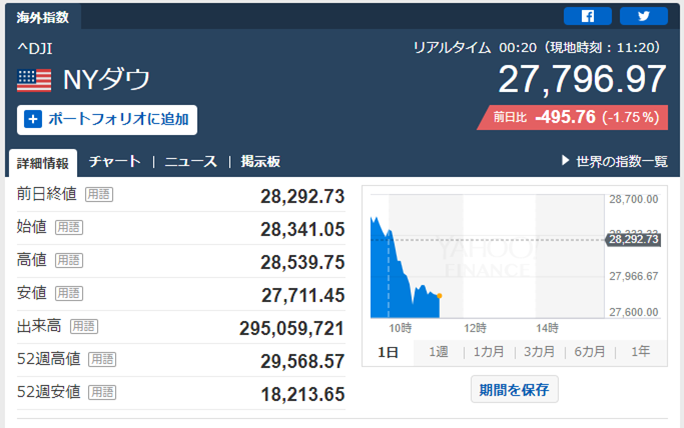
Task: Click the 10時 axis label on chart
Action: pos(400,328)
